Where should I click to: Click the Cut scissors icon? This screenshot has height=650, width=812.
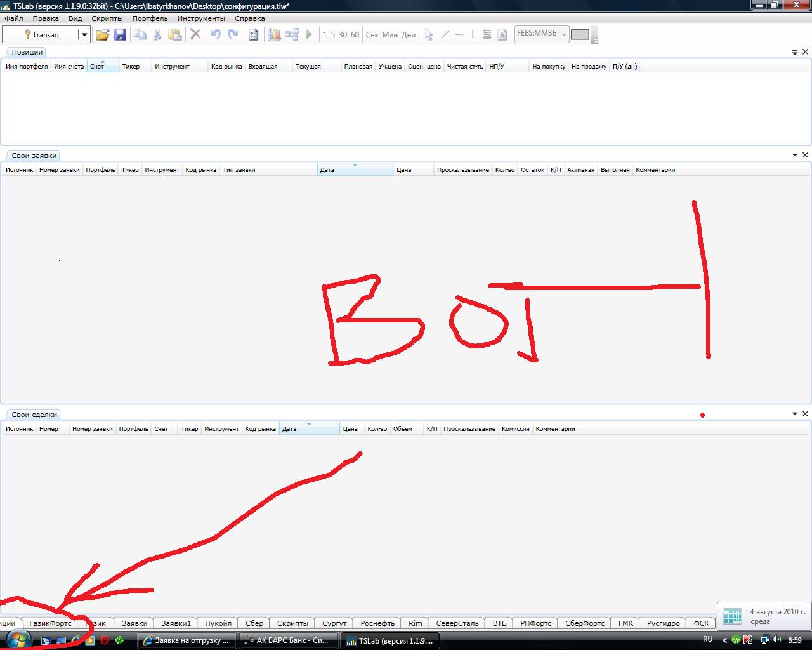(157, 34)
